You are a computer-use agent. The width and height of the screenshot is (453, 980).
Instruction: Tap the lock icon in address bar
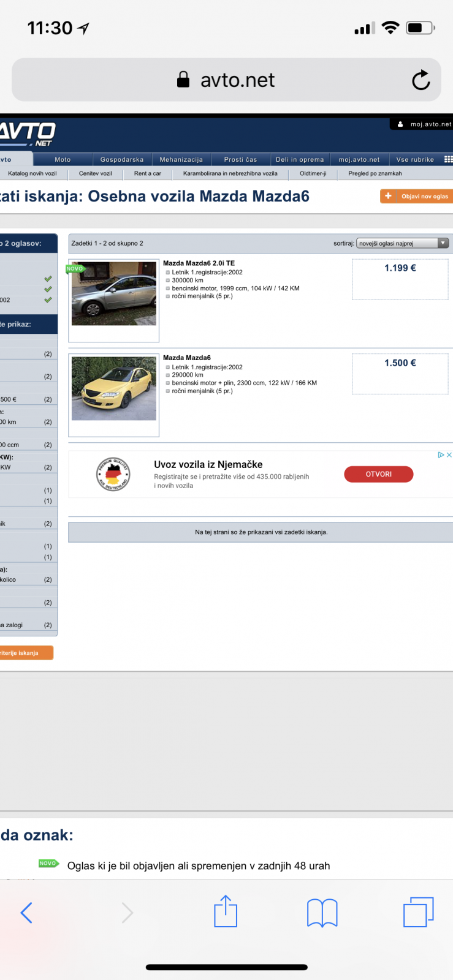(x=183, y=80)
